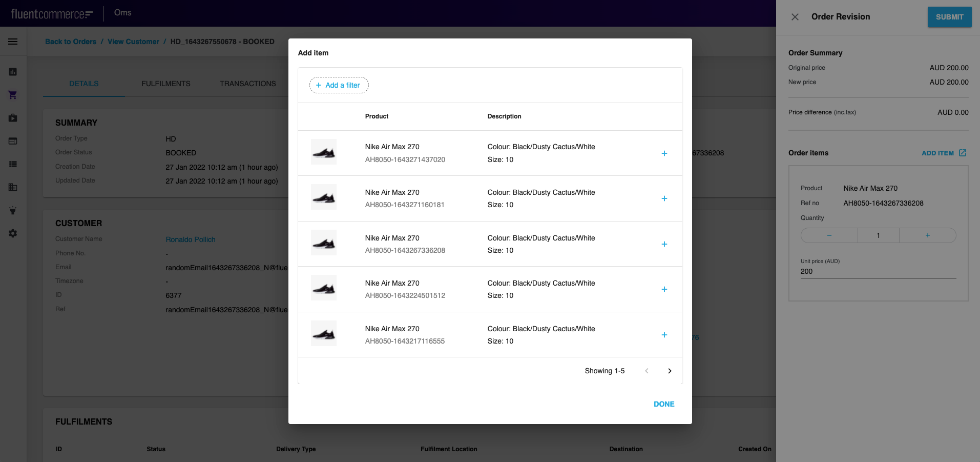Open the list view icon in sidebar
The height and width of the screenshot is (462, 980).
click(13, 164)
